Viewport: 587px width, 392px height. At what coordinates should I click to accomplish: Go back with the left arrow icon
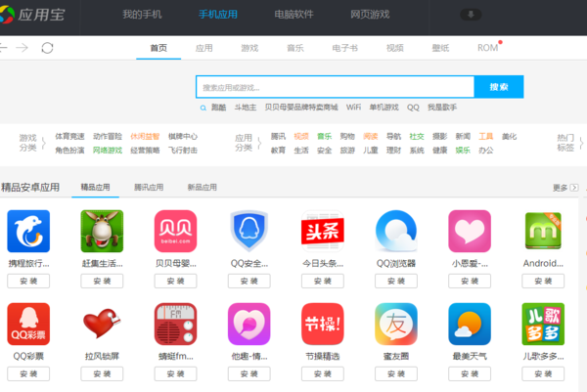[x=3, y=48]
